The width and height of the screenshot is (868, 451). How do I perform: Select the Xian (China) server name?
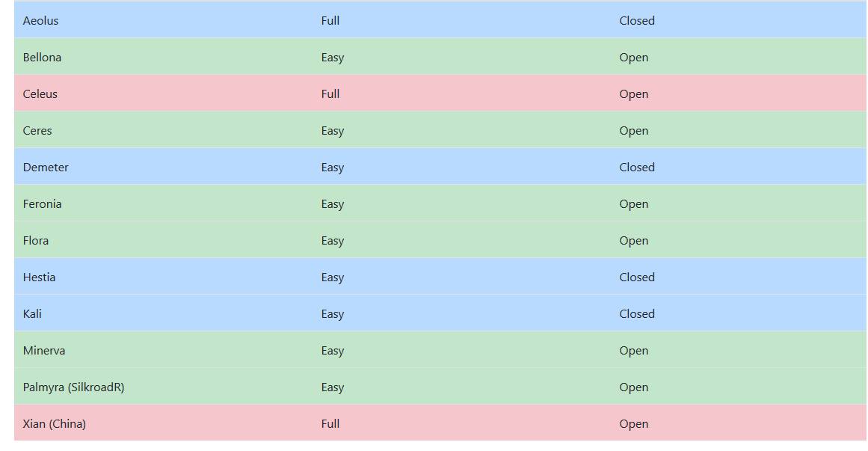[54, 424]
